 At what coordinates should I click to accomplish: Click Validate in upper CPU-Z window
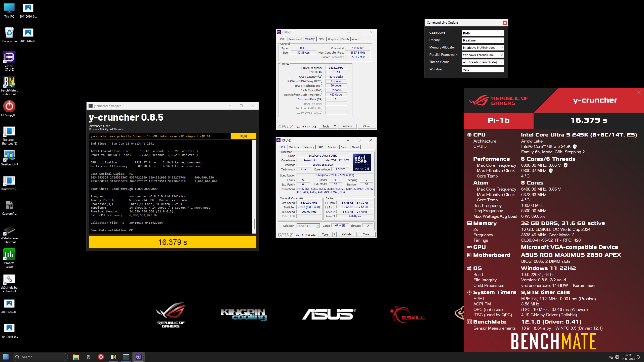(x=347, y=126)
